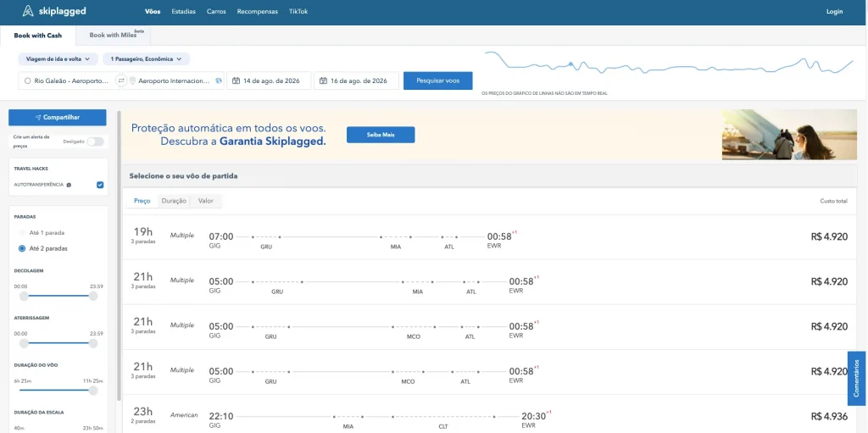Viewport: 868px width, 433px height.
Task: Click the Compartilhar button
Action: pos(58,118)
